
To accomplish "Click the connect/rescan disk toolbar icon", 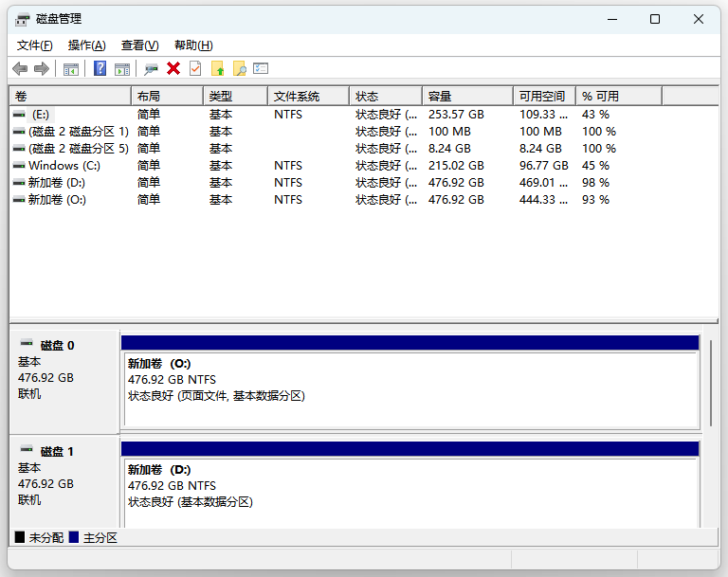I will tap(151, 69).
